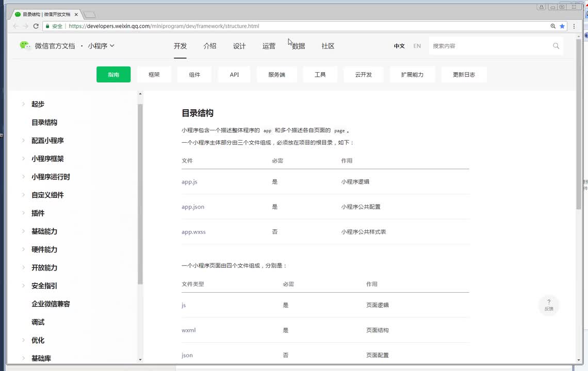Click the WeChat logo icon in header

point(25,46)
